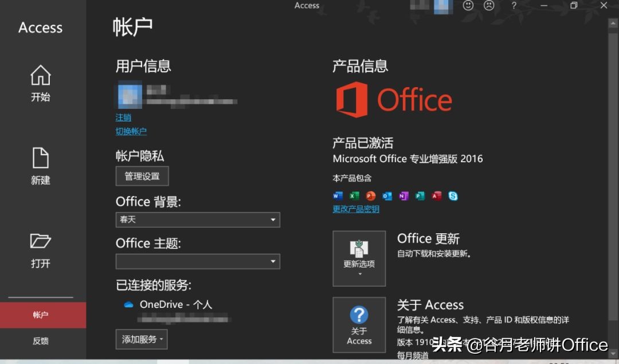Click the smiley face feedback icon

(x=468, y=6)
